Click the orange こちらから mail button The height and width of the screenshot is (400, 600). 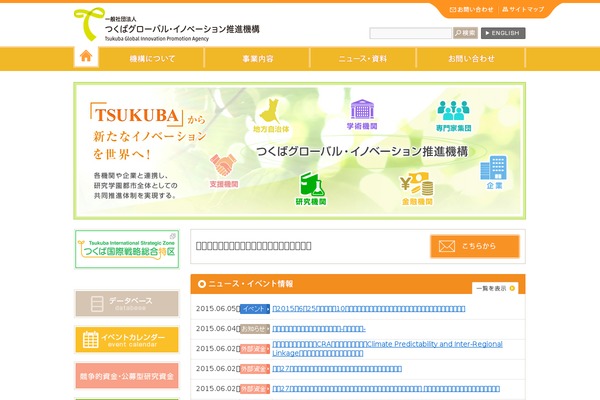click(x=474, y=246)
